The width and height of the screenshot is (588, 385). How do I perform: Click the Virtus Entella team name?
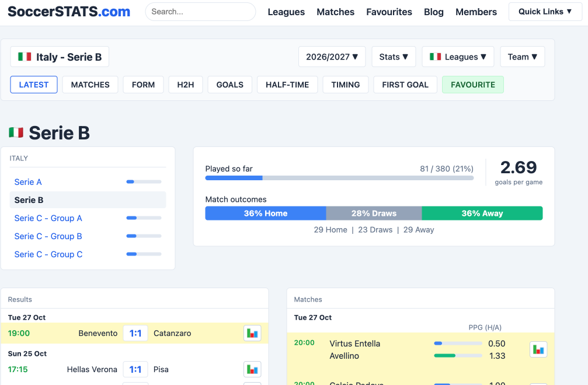pyautogui.click(x=355, y=344)
